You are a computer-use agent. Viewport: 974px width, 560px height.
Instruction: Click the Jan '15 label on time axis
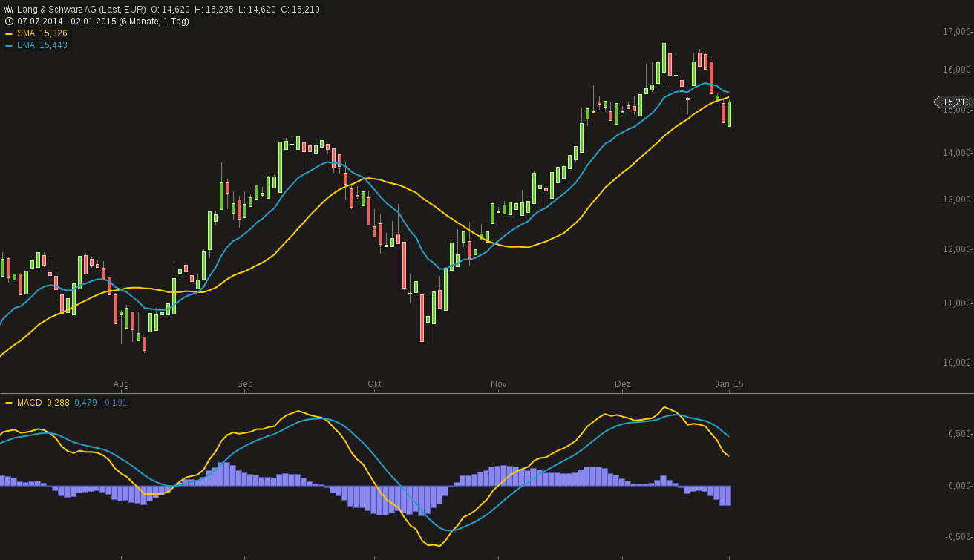(729, 384)
